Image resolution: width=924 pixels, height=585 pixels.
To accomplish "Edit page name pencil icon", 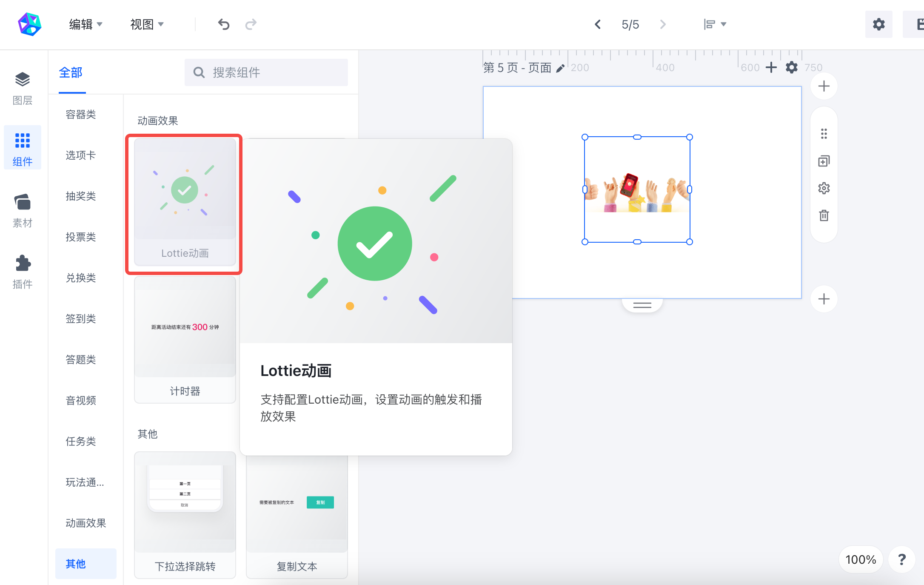I will tap(560, 68).
